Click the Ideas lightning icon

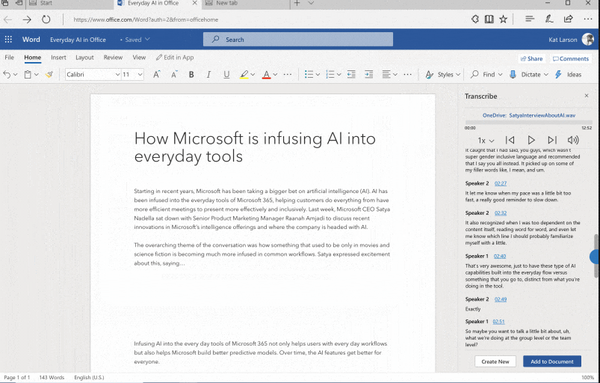coord(558,75)
